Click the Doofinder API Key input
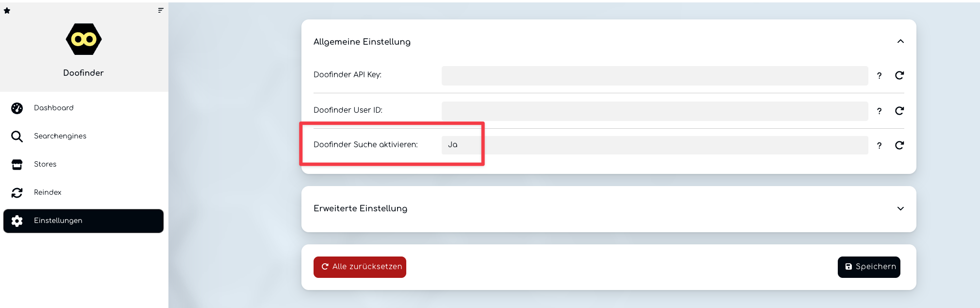This screenshot has width=980, height=308. click(655, 76)
